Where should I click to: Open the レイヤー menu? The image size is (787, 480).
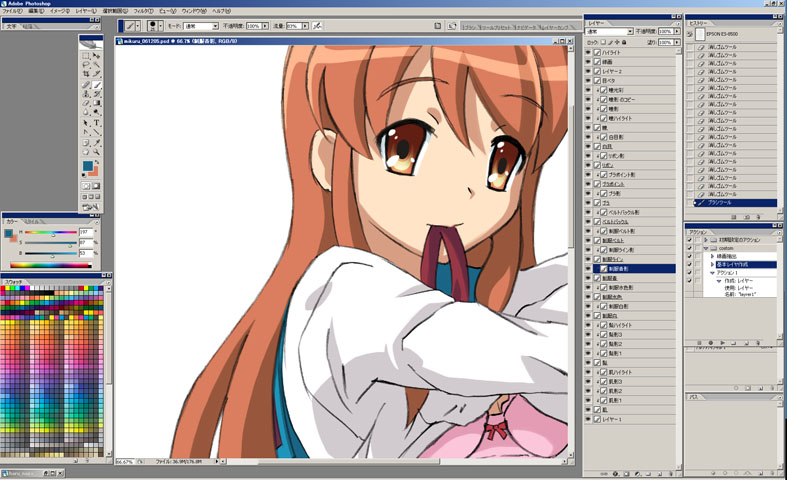coord(86,11)
